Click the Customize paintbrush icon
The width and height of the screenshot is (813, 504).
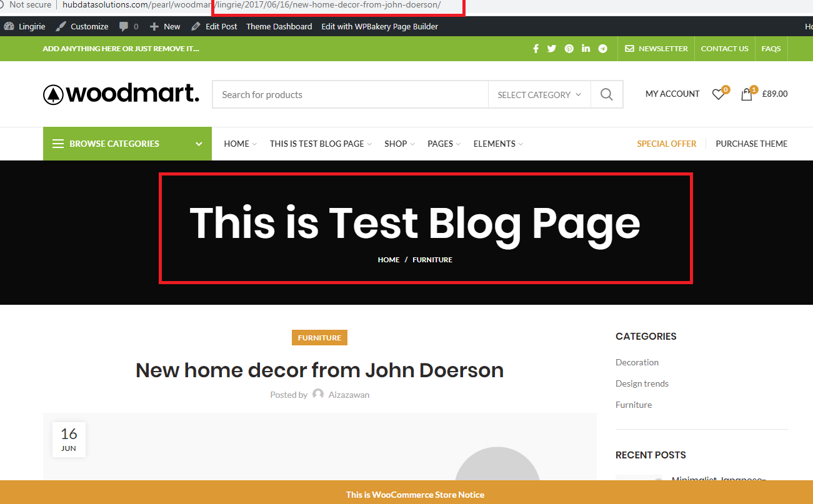click(x=61, y=26)
